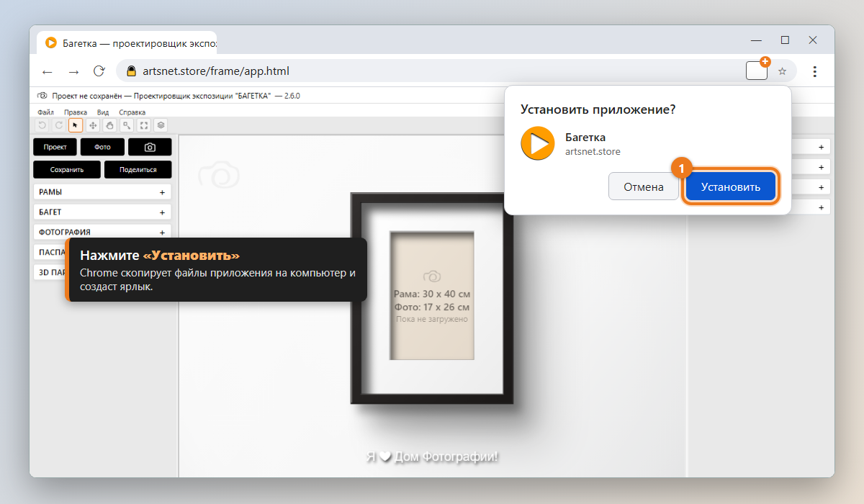
Task: Select the Багетка browser tab
Action: coord(127,43)
